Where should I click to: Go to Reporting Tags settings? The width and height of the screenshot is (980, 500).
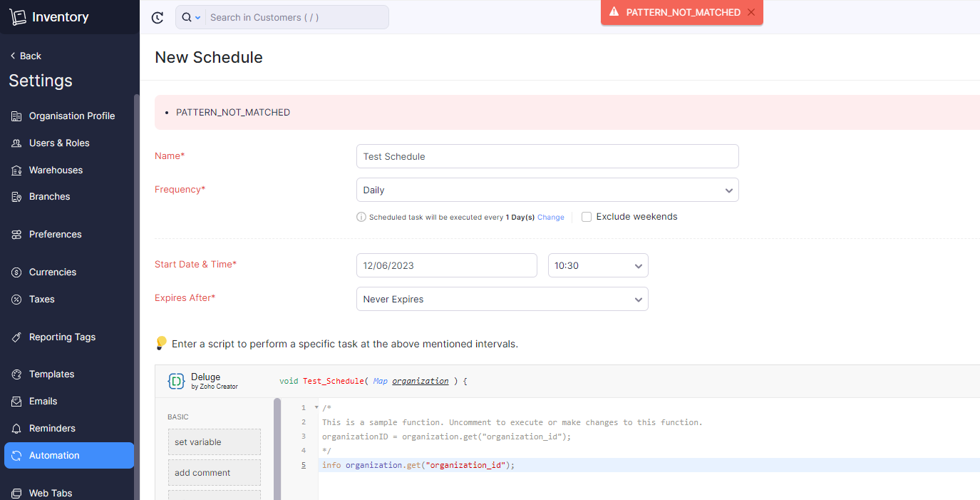(62, 337)
